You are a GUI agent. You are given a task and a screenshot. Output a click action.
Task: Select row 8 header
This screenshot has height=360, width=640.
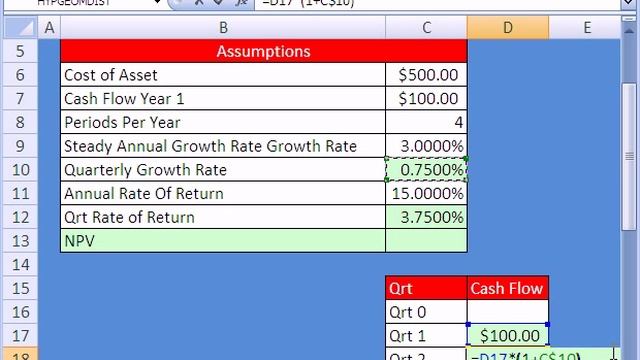pyautogui.click(x=20, y=122)
